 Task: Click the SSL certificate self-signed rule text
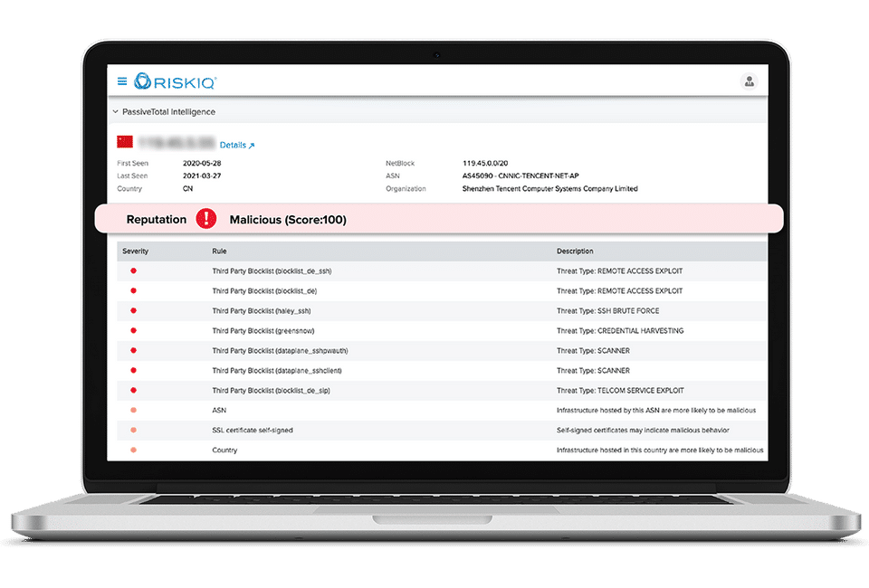pos(253,431)
